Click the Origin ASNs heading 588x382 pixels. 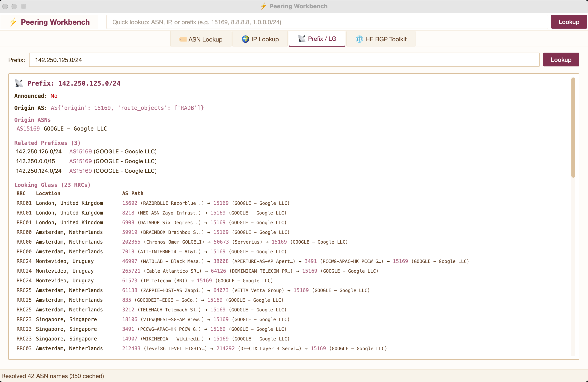[x=32, y=119]
